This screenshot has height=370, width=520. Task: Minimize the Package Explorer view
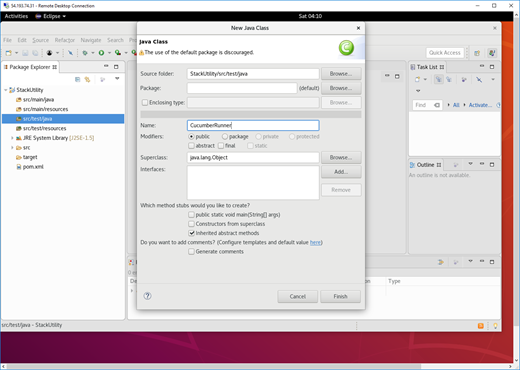(106, 66)
